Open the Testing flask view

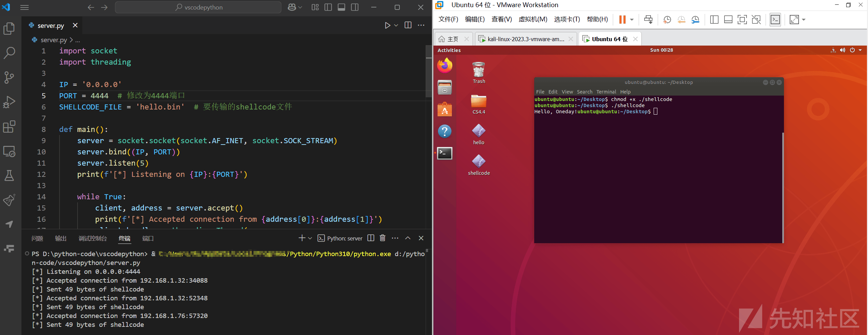9,176
